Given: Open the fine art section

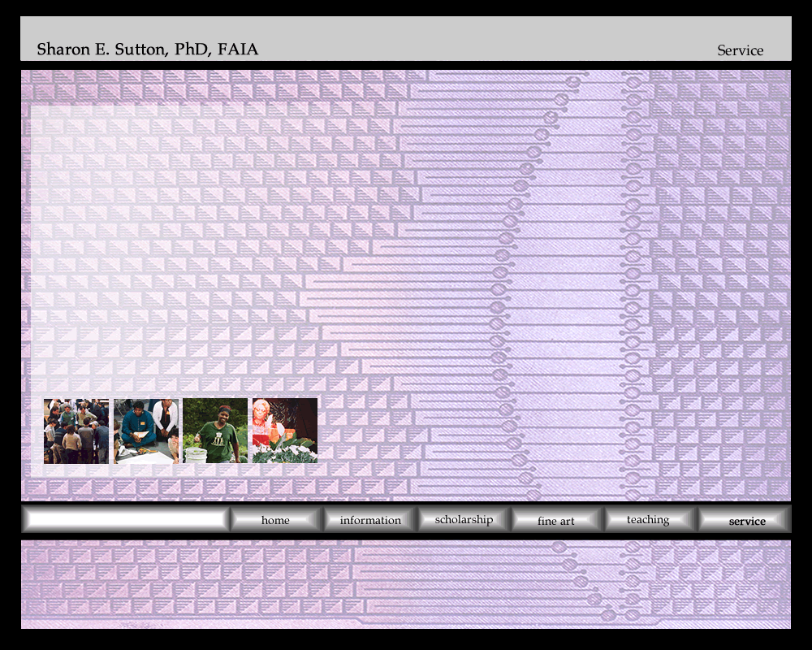Looking at the screenshot, I should click(556, 521).
